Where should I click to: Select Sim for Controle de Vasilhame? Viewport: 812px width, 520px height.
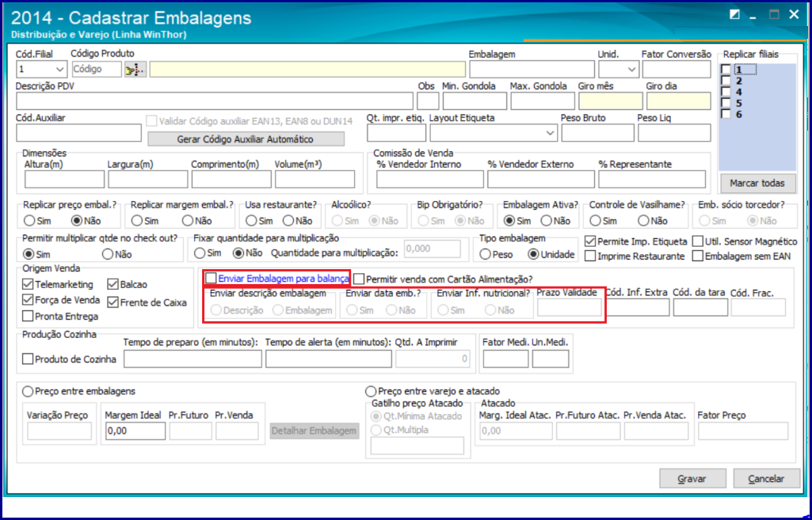pos(596,221)
